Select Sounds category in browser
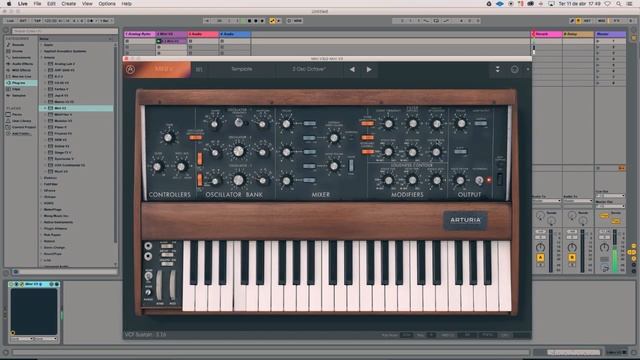Image resolution: width=640 pixels, height=360 pixels. tap(18, 45)
